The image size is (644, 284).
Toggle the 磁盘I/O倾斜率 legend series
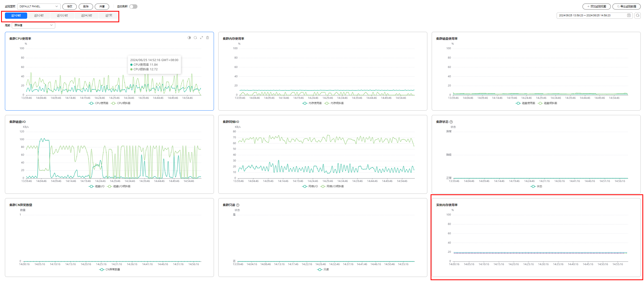pos(119,186)
